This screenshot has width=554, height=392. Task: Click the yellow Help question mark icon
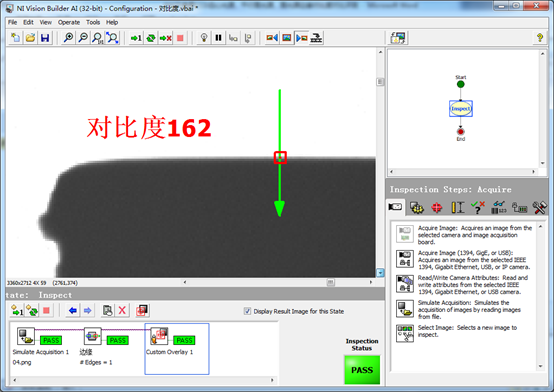[x=540, y=38]
